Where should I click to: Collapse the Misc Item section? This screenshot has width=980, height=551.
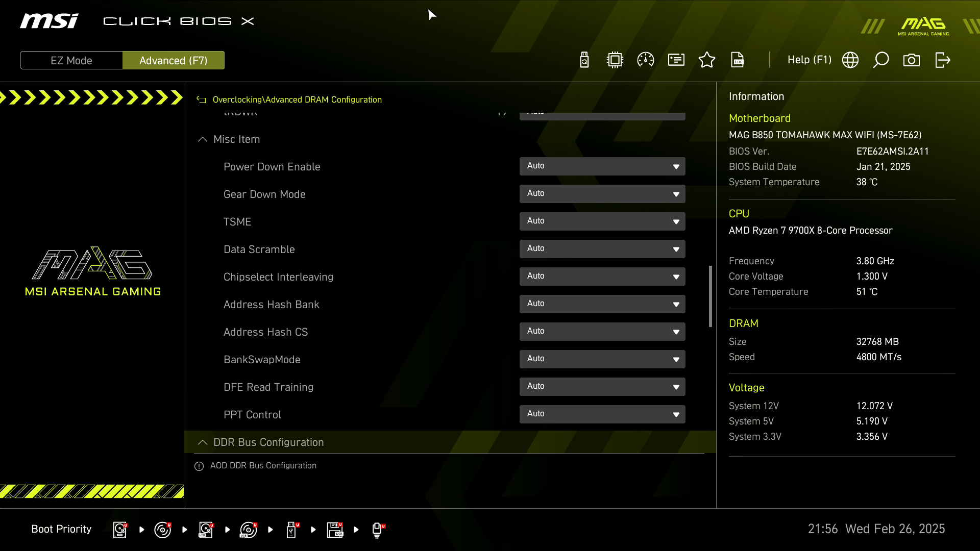coord(203,139)
